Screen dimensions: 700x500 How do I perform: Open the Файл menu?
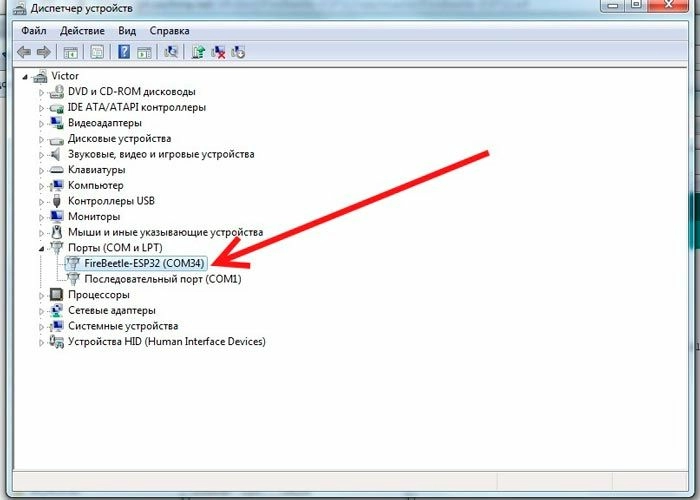tap(33, 30)
